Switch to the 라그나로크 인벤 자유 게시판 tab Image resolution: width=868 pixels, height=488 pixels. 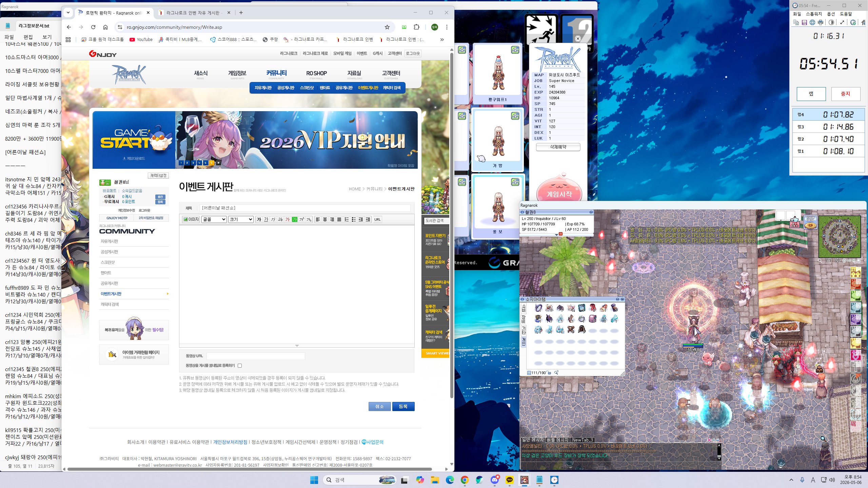(195, 13)
